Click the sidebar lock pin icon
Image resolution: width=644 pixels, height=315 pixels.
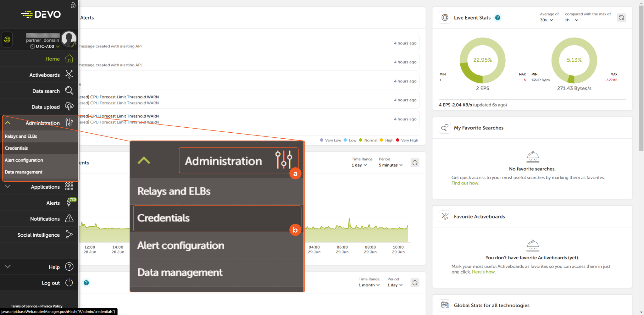73,5
